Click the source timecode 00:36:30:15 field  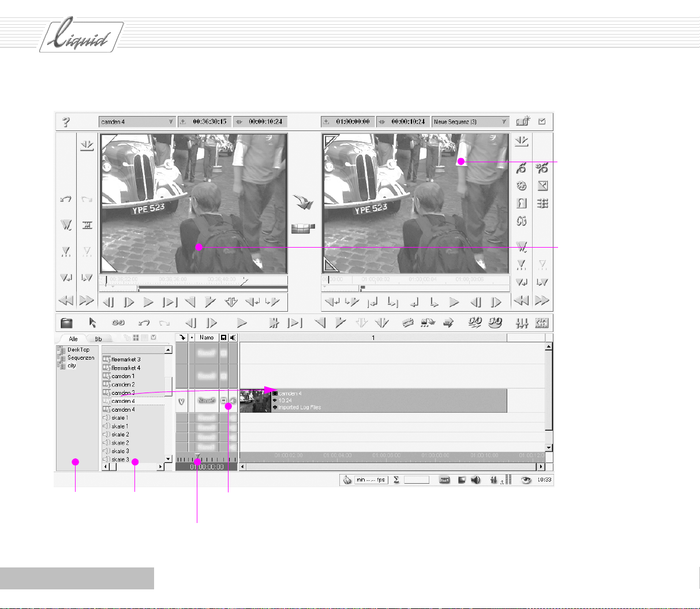pyautogui.click(x=204, y=122)
